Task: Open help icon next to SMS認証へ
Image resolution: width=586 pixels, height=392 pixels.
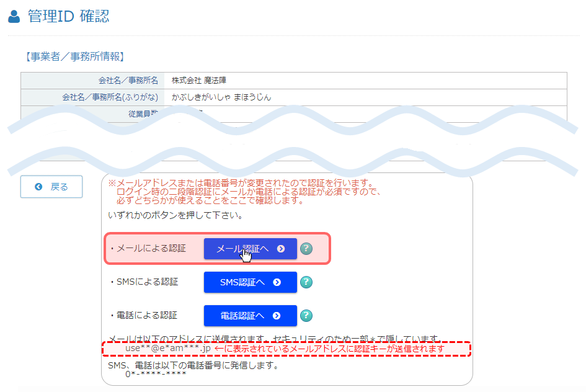Action: [x=306, y=282]
